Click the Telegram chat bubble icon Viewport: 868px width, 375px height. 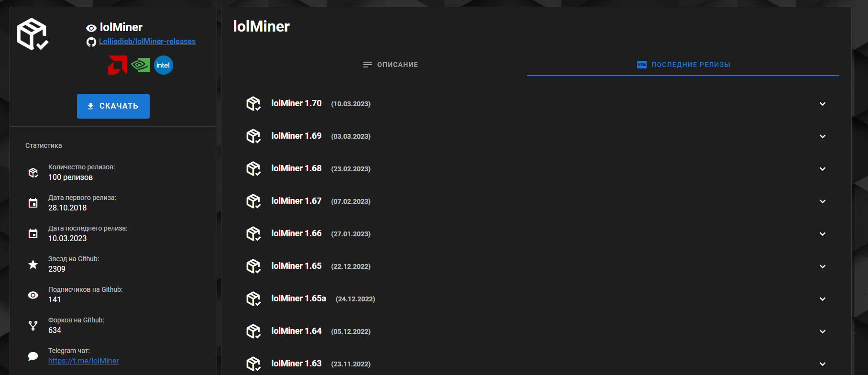click(33, 356)
